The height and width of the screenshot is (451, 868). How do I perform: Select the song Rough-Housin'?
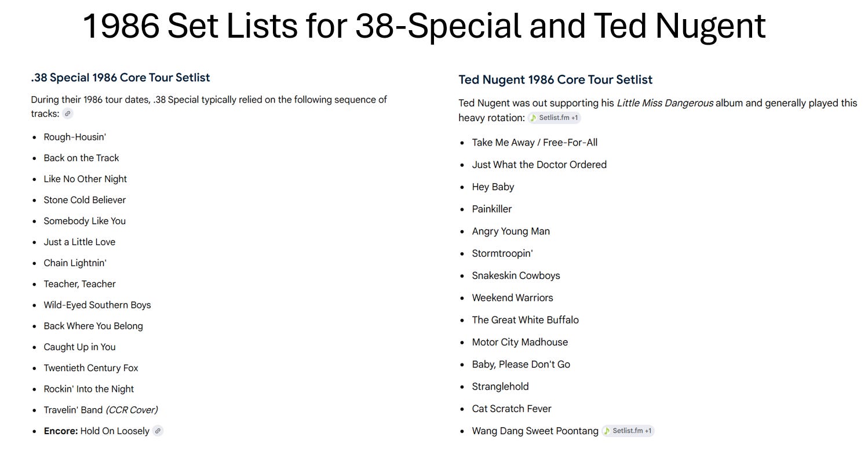(75, 137)
